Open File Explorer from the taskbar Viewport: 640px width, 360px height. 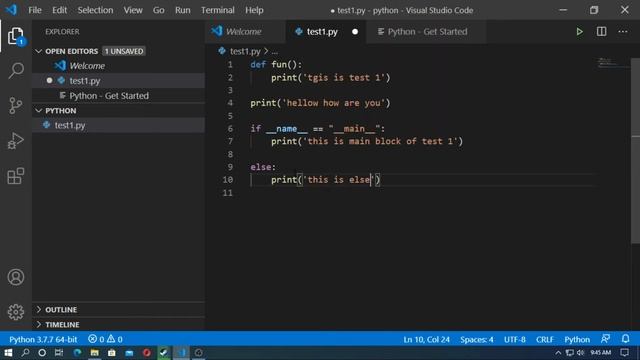coord(95,353)
